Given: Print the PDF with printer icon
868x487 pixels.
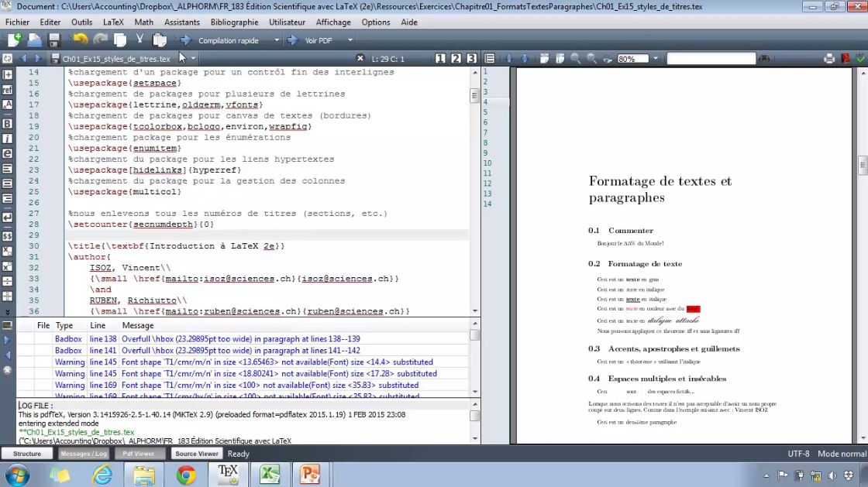Looking at the screenshot, I should tap(828, 58).
